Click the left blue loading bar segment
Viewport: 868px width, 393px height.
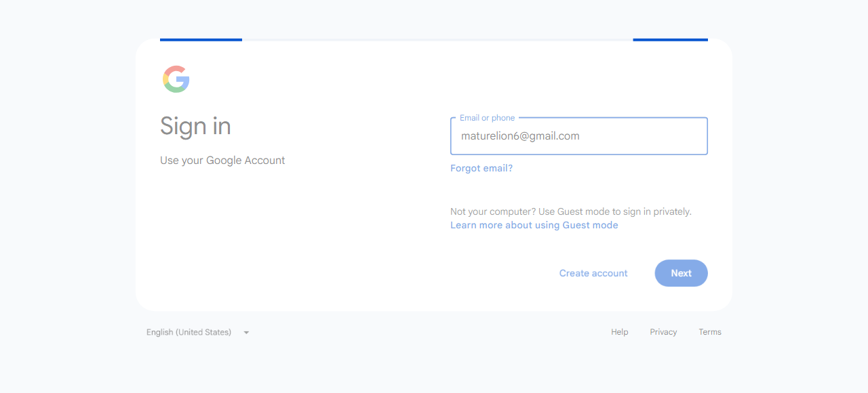pos(201,40)
